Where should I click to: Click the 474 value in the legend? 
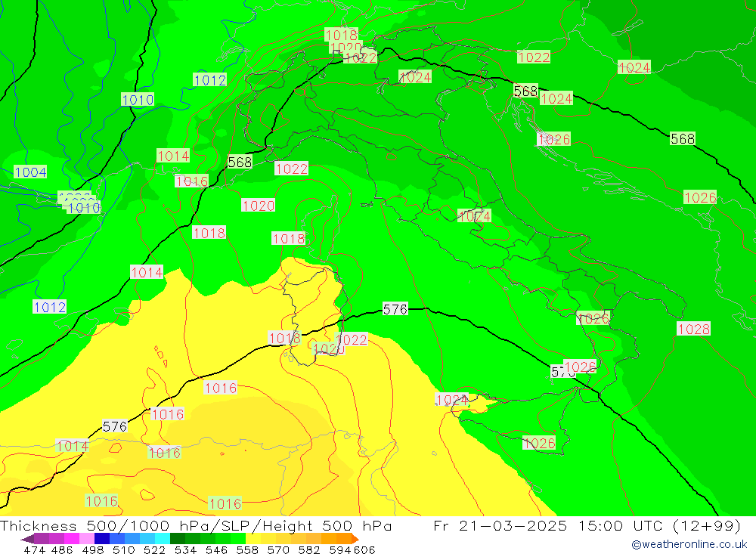(36, 549)
